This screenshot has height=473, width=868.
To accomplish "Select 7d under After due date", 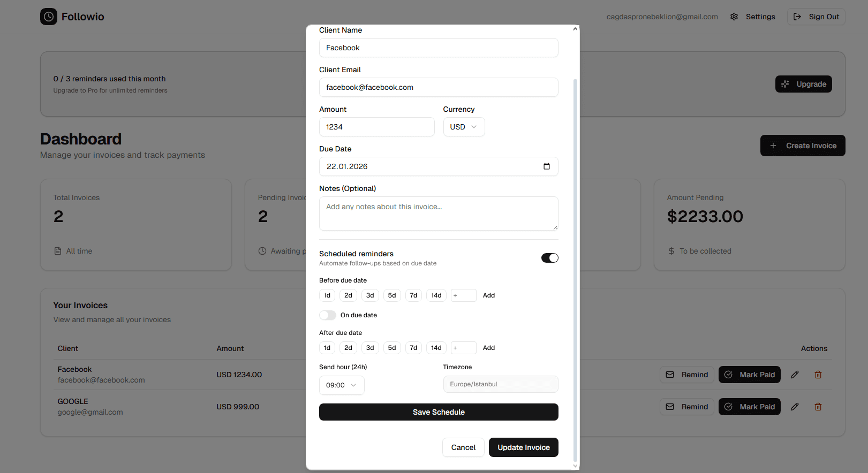I will [x=413, y=348].
